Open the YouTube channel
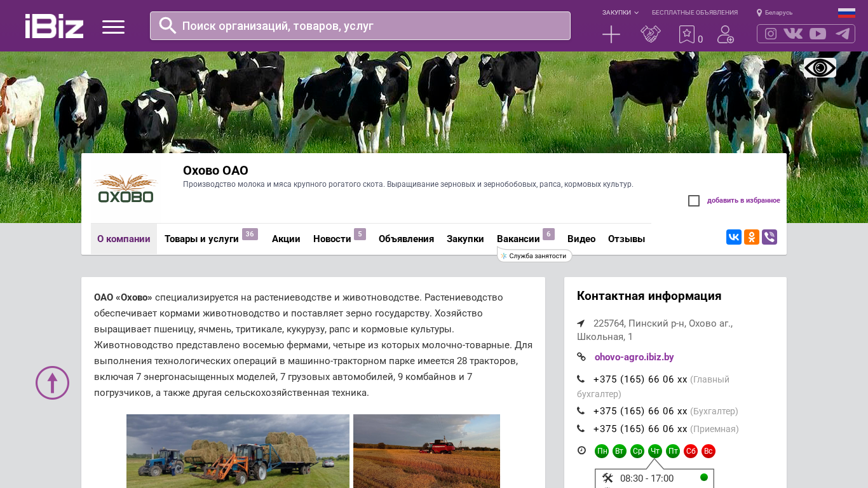This screenshot has height=488, width=868. (818, 34)
